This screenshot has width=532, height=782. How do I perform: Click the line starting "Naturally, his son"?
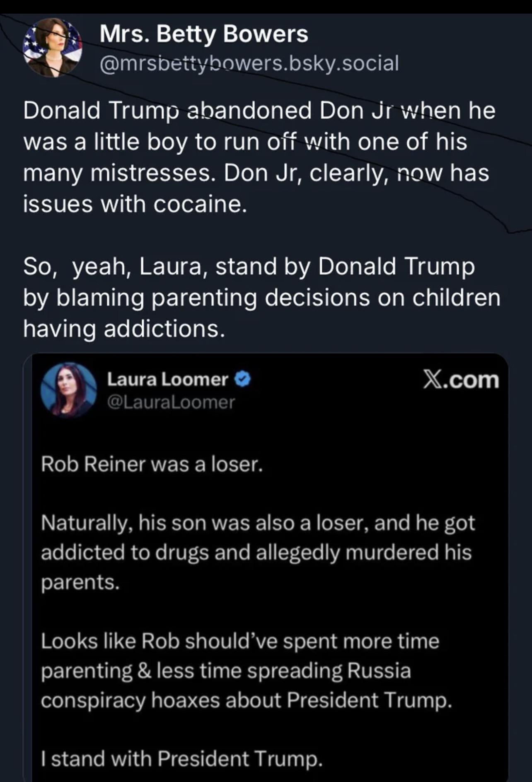[258, 523]
